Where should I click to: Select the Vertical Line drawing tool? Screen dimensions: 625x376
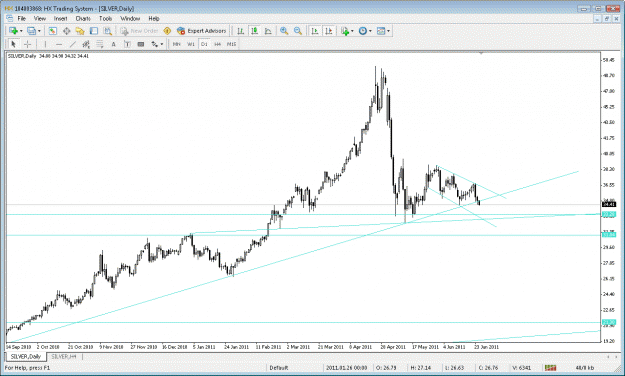pyautogui.click(x=45, y=44)
